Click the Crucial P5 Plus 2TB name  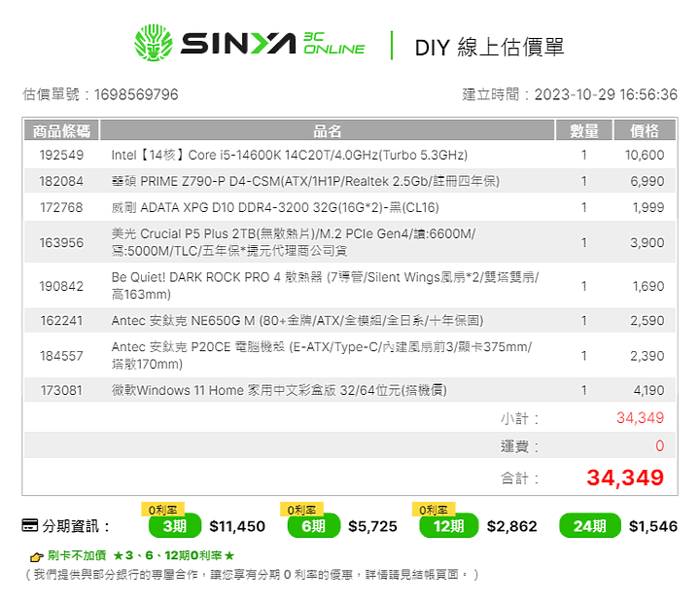[294, 242]
